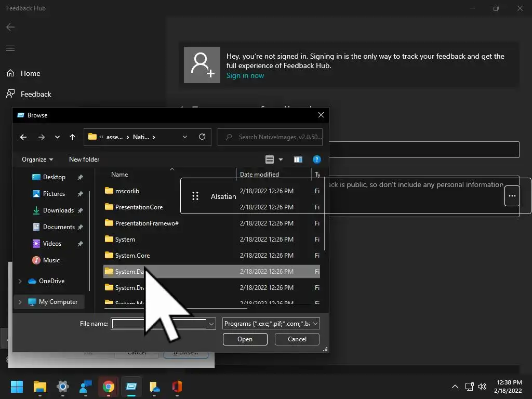The width and height of the screenshot is (532, 399).
Task: Click the file list horizontal scrollbar
Action: [176, 309]
